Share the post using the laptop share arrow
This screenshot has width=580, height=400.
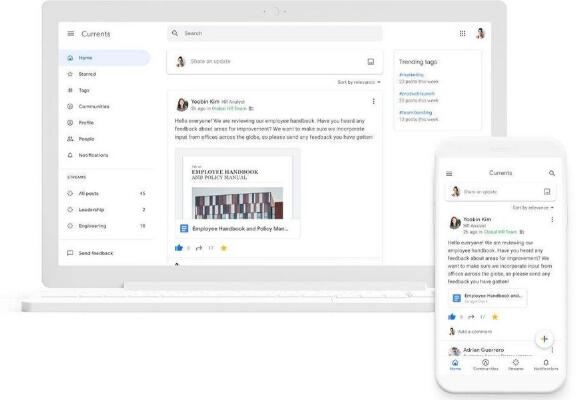pyautogui.click(x=199, y=248)
